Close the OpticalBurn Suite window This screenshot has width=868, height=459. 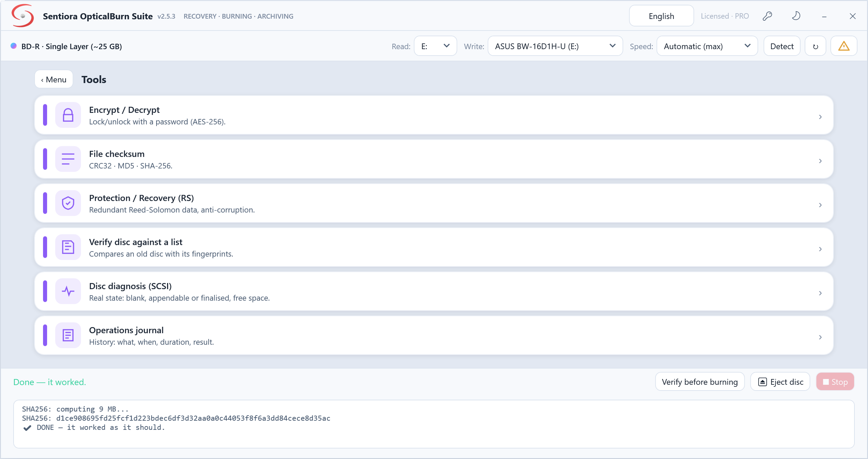coord(853,16)
